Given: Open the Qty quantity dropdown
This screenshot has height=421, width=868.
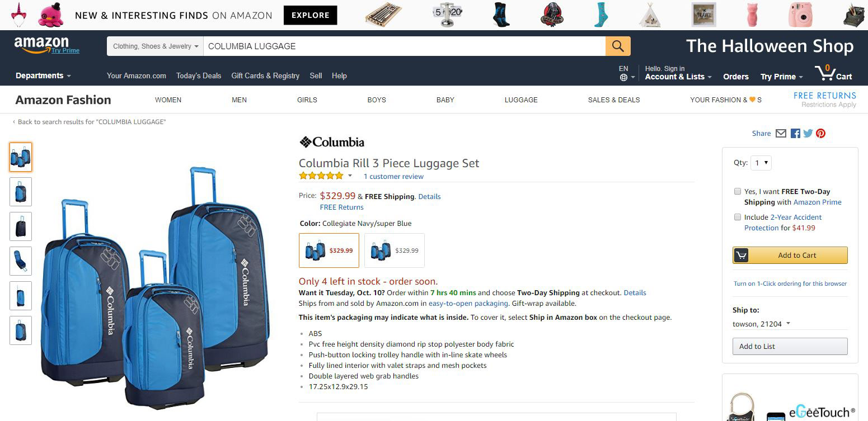Looking at the screenshot, I should (761, 163).
